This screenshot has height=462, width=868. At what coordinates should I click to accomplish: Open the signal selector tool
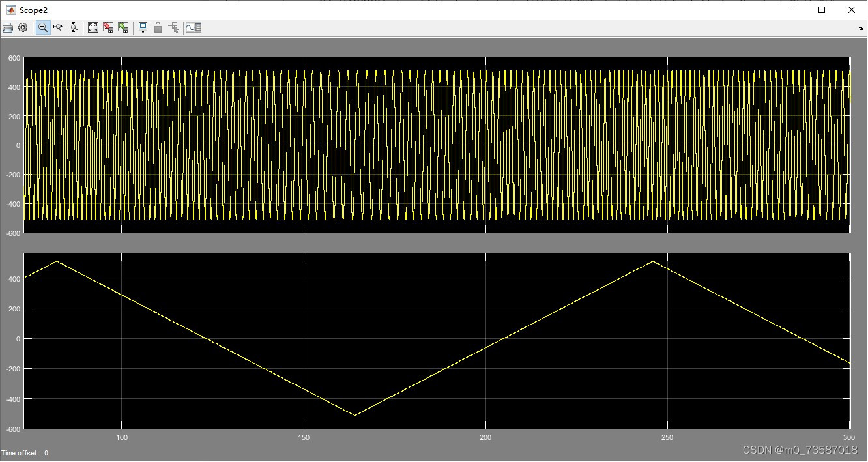(173, 27)
